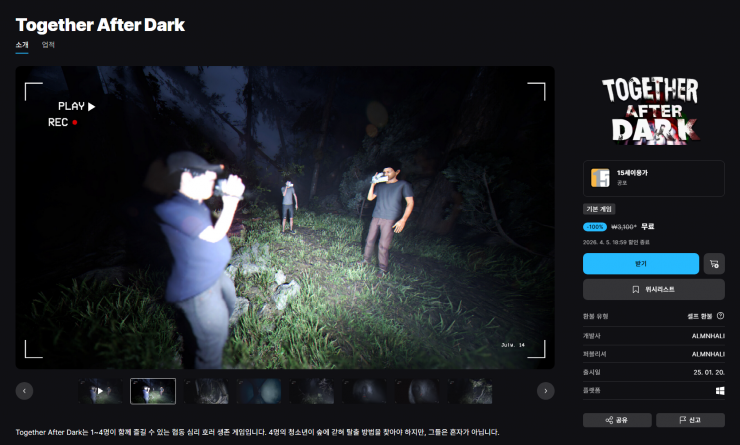Image resolution: width=740 pixels, height=445 pixels.
Task: Play the video thumbnail in carousel
Action: coord(100,391)
